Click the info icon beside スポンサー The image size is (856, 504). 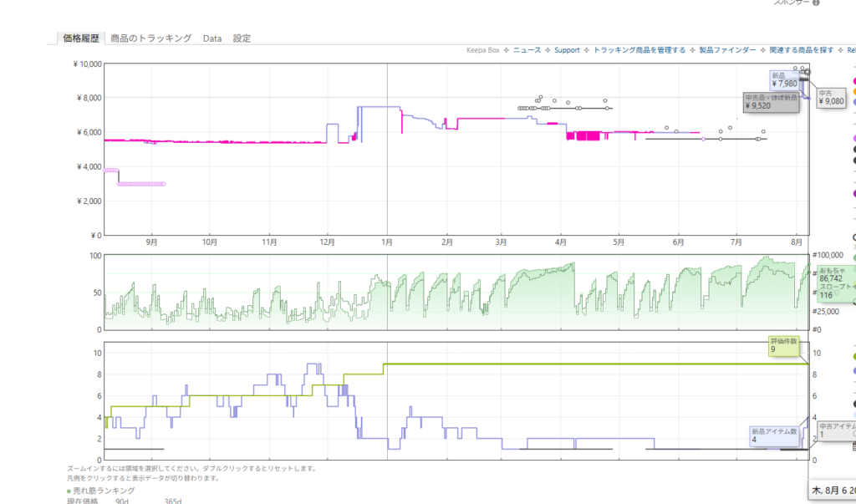[816, 3]
